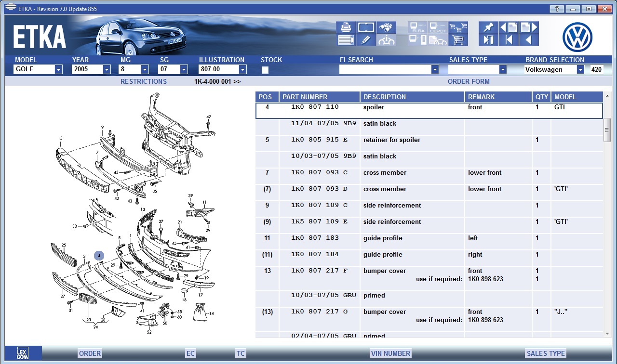The height and width of the screenshot is (364, 617).
Task: Toggle the STOCK checkbox
Action: [x=265, y=70]
